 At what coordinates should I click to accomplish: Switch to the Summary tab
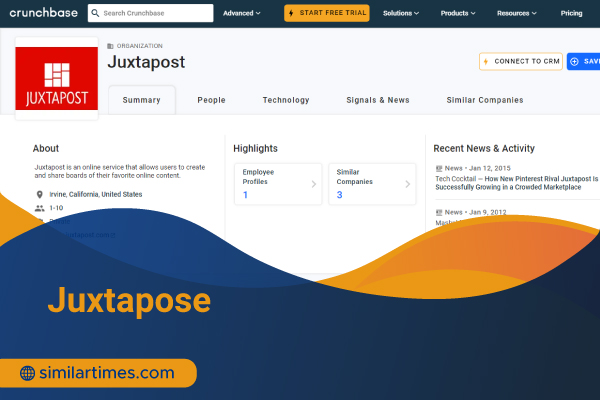(x=142, y=100)
